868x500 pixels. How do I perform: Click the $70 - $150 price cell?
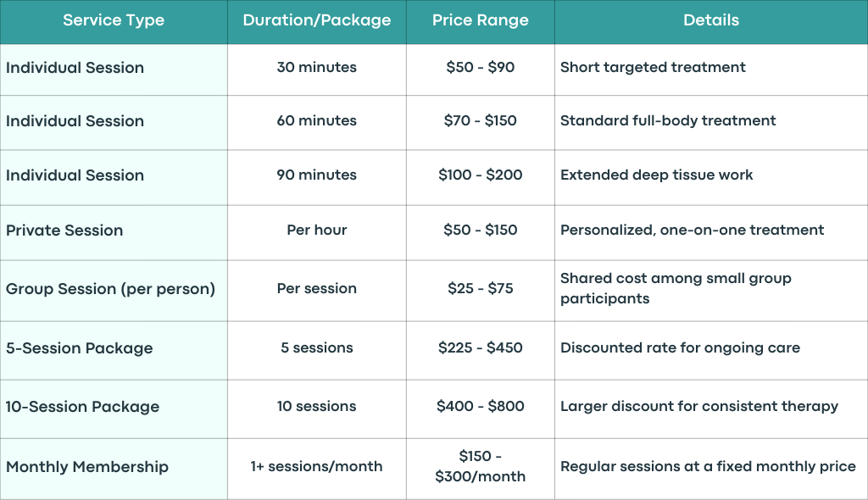(x=481, y=120)
